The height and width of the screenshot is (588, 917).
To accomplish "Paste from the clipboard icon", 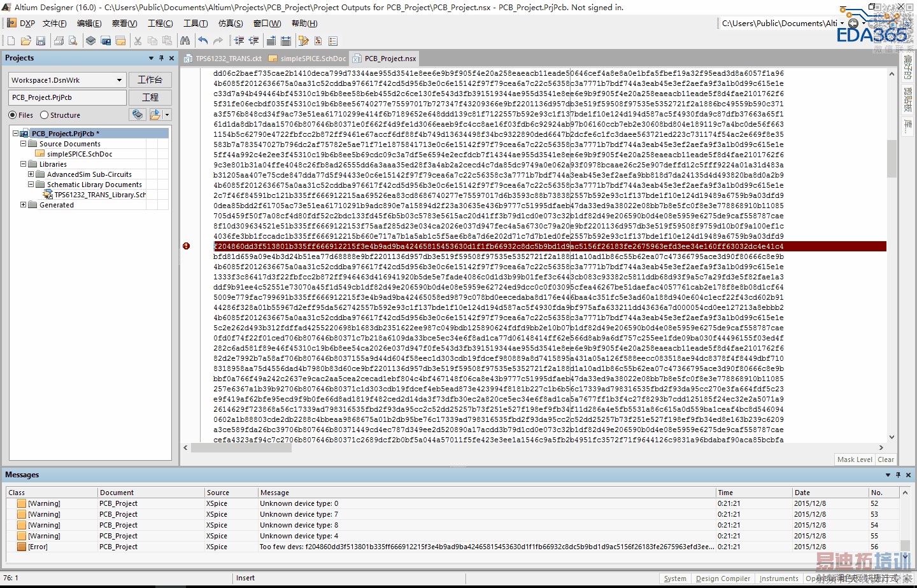I will coord(167,41).
